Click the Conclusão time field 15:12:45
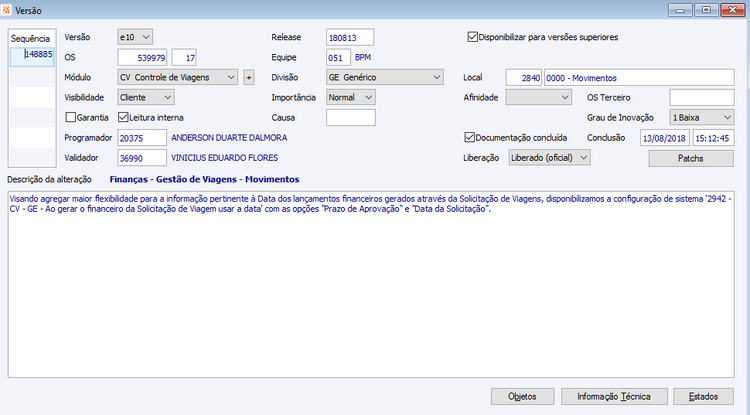Image resolution: width=750 pixels, height=415 pixels. (x=714, y=138)
